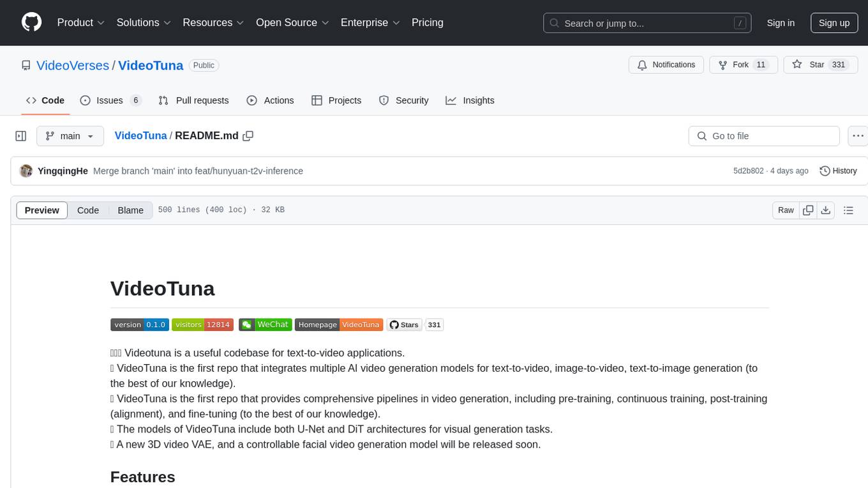Viewport: 868px width, 488px height.
Task: Open the Pricing page
Action: 428,22
